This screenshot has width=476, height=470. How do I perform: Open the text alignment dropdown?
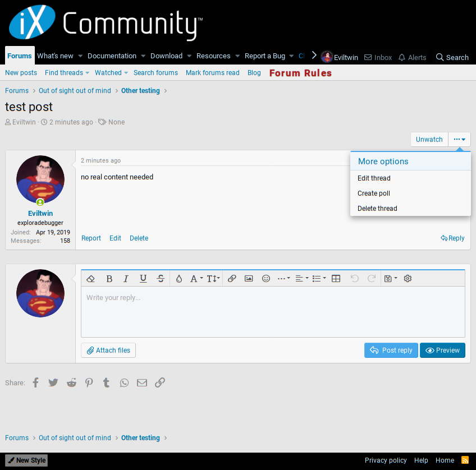(x=302, y=278)
